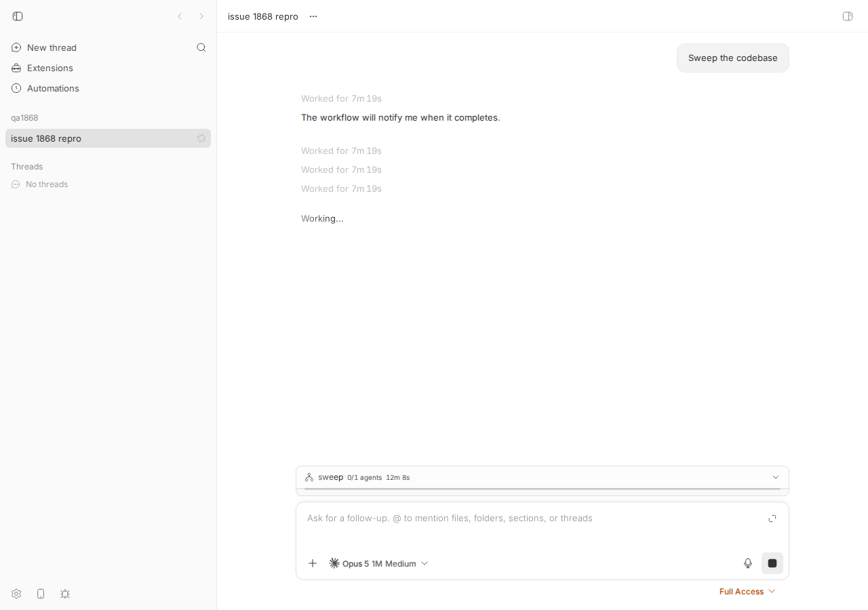Expand the input box with expand icon
The height and width of the screenshot is (610, 868).
click(772, 518)
